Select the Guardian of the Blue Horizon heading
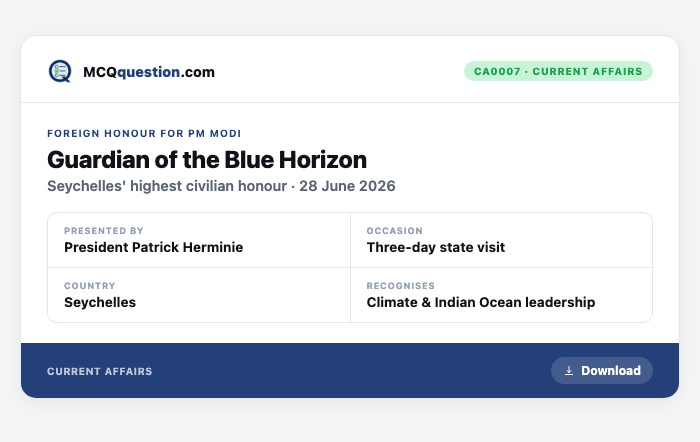 coord(207,160)
